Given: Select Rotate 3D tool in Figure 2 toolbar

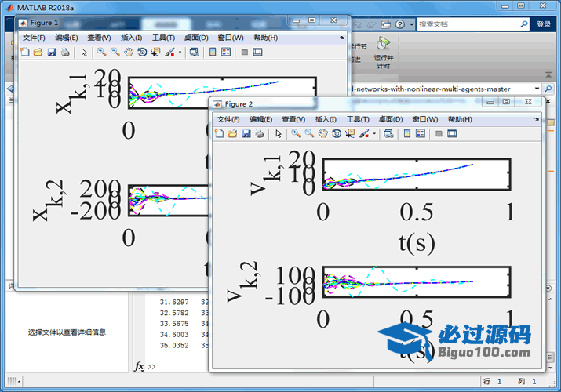Looking at the screenshot, I should click(337, 133).
